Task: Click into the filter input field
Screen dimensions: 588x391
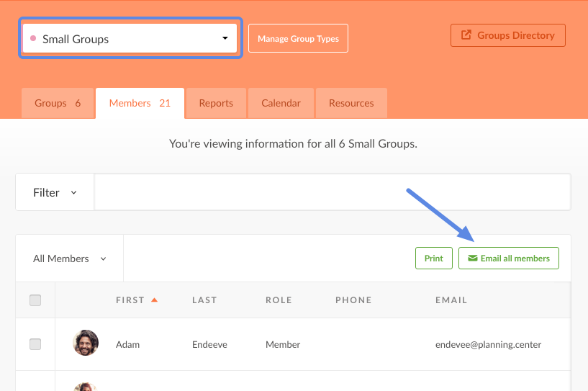Action: [x=333, y=192]
